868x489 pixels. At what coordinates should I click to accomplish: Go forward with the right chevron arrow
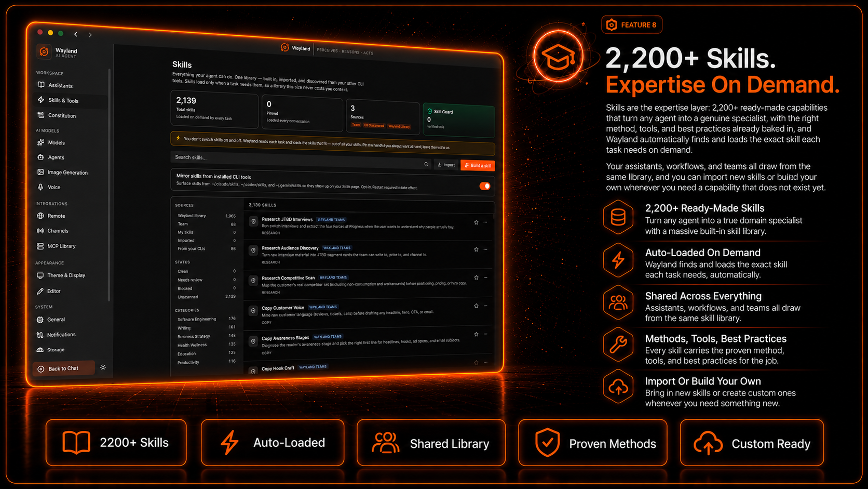pyautogui.click(x=90, y=35)
